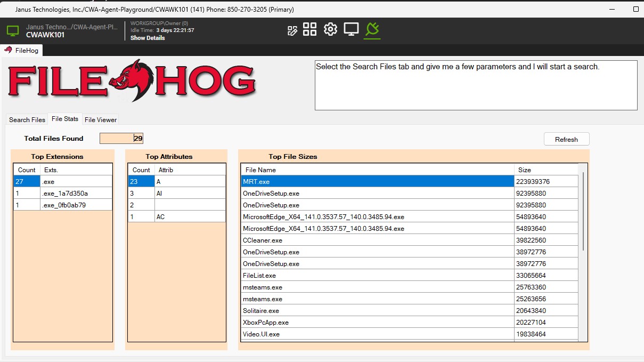644x362 pixels.
Task: Open the apps grid icon
Action: (309, 29)
